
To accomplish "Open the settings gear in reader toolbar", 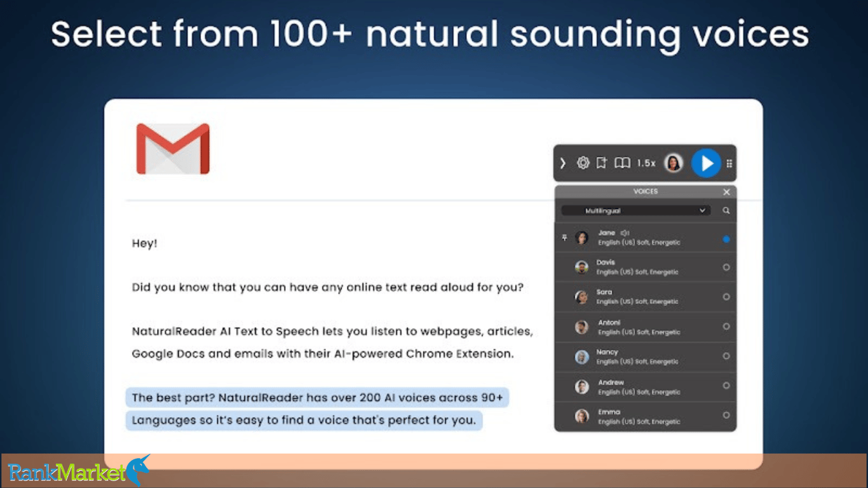I will (x=583, y=163).
